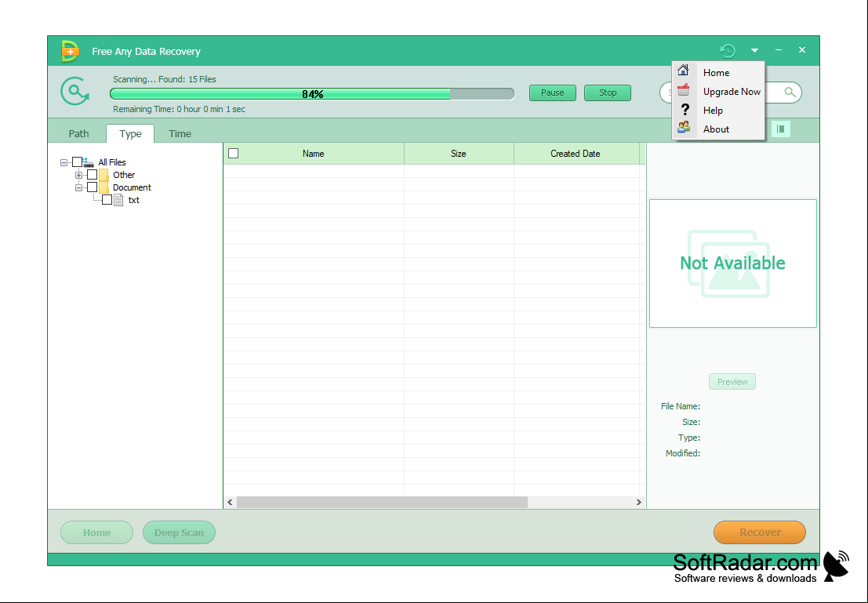The width and height of the screenshot is (868, 603).
Task: Click the shopping basket icon for Upgrade Now
Action: pyautogui.click(x=684, y=89)
